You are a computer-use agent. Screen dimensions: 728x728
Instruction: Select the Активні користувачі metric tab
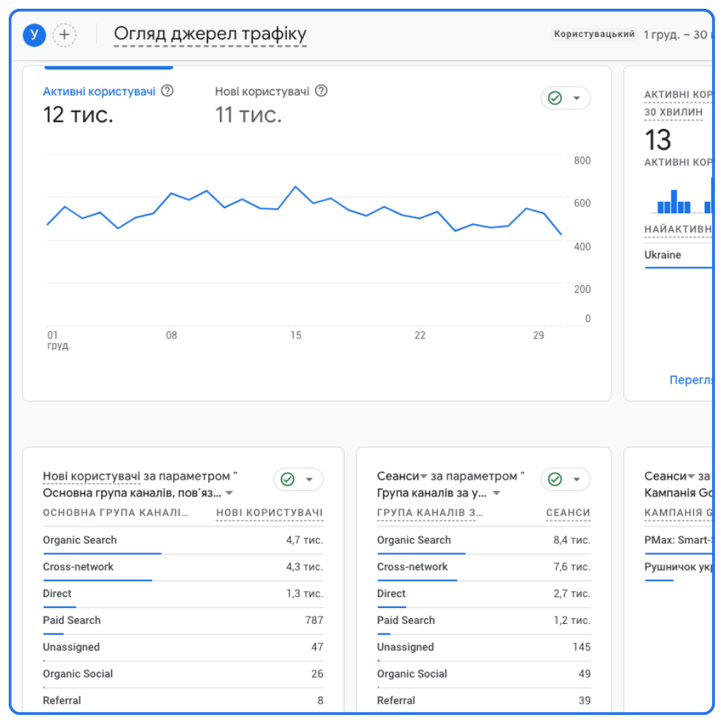[x=99, y=92]
